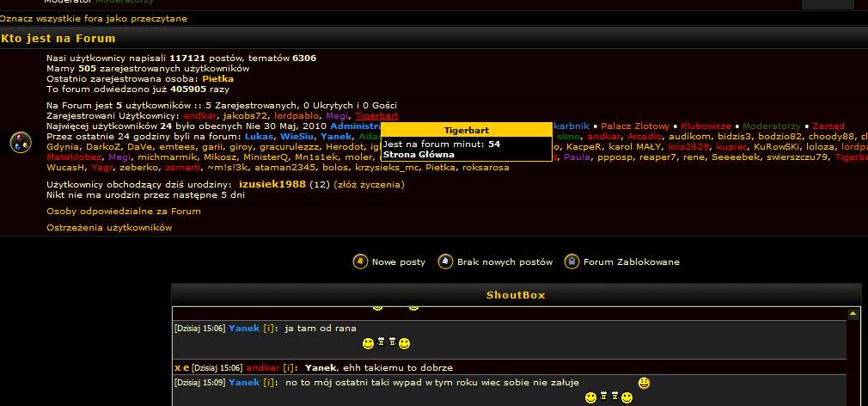The width and height of the screenshot is (868, 406).
Task: Mark all forums read via 'Oznacz wszystkie fora'
Action: coord(93,19)
